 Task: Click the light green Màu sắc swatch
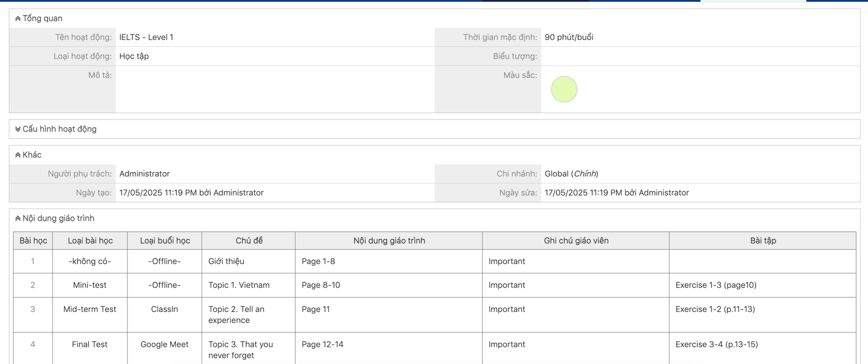(x=564, y=90)
